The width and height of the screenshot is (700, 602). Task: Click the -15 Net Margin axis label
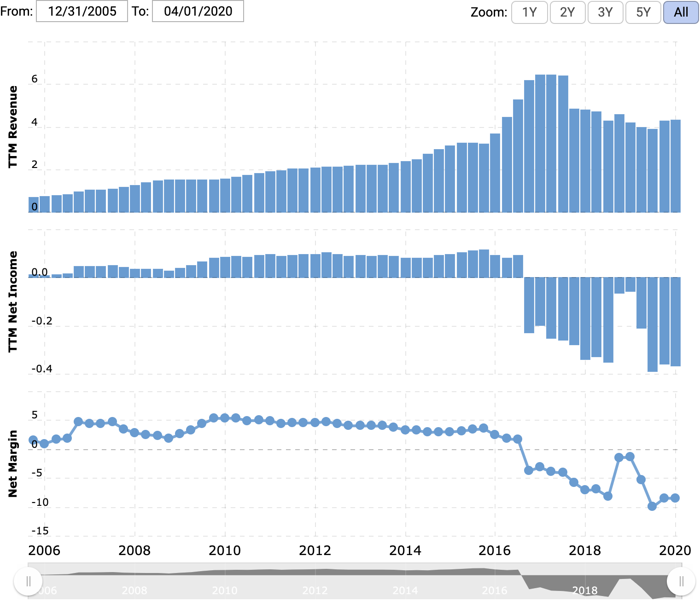click(40, 531)
